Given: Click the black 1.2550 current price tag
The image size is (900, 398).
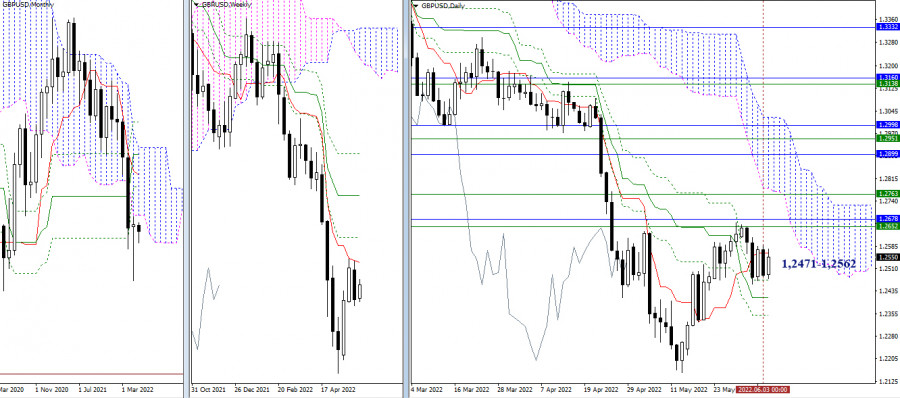Looking at the screenshot, I should pyautogui.click(x=887, y=257).
